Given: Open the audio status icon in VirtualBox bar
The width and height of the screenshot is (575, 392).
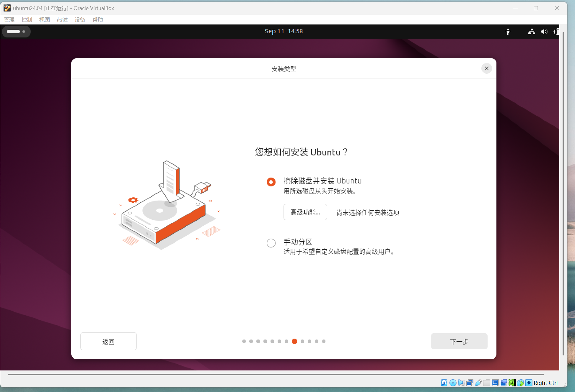Looking at the screenshot, I should [461, 383].
